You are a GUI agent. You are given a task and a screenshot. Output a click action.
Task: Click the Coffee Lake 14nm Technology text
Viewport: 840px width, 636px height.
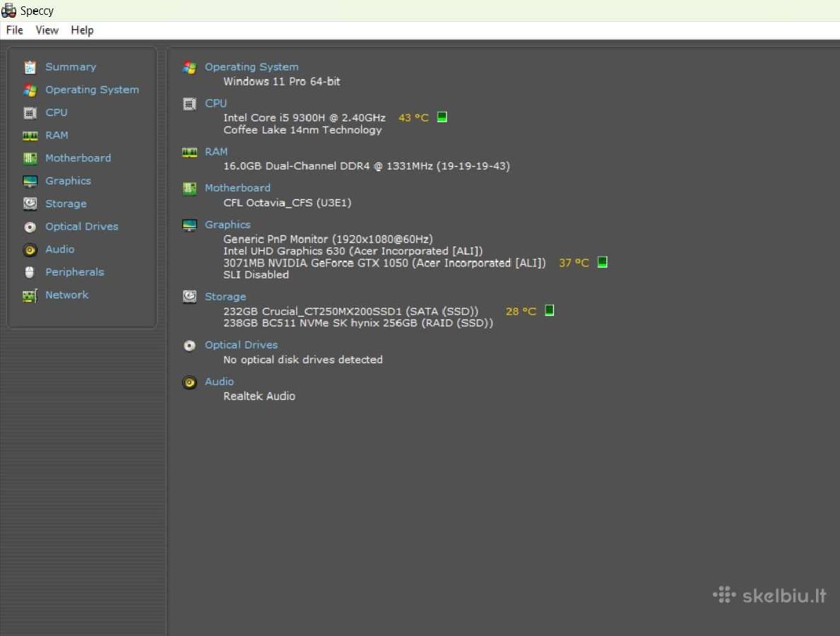pos(302,129)
